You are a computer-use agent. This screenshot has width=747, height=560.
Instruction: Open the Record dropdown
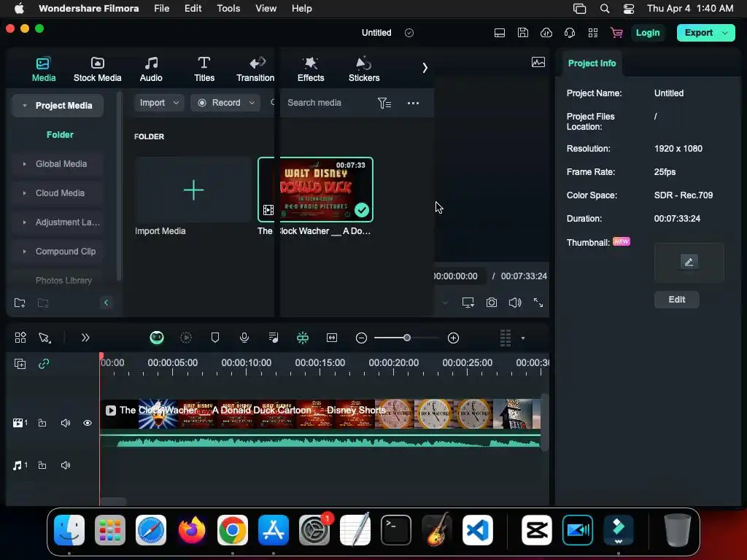225,103
